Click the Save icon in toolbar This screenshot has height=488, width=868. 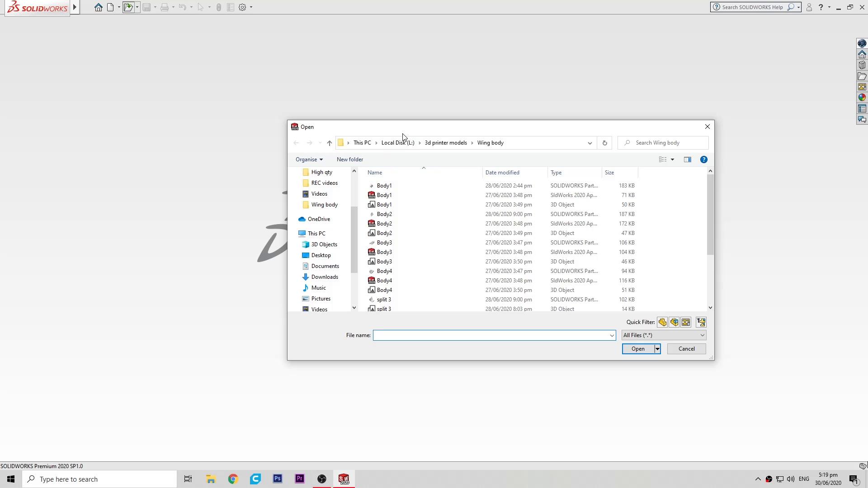146,7
